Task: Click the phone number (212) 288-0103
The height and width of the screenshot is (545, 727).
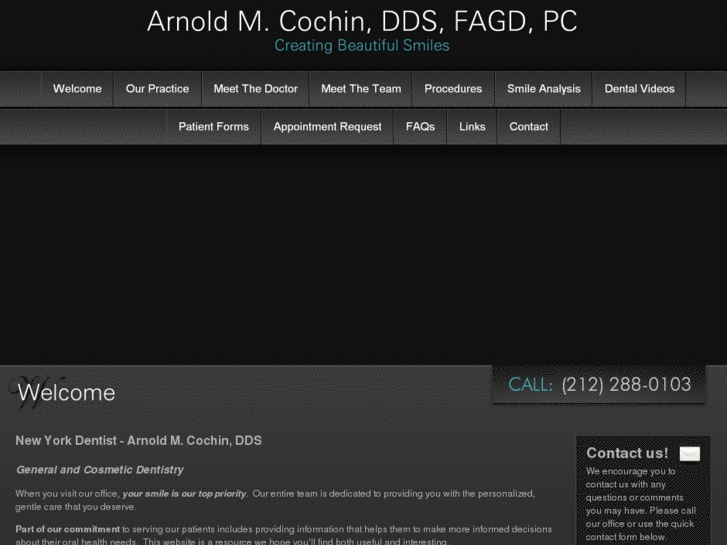Action: point(626,385)
